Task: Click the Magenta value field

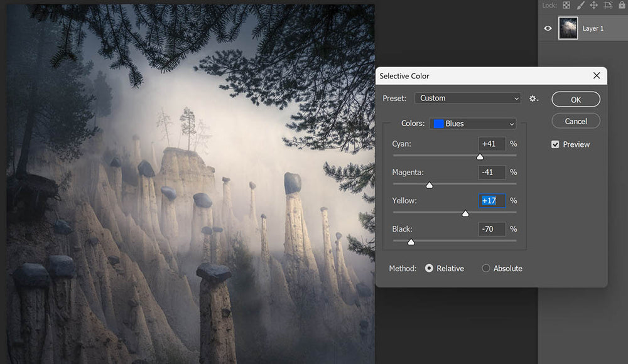Action: [492, 172]
